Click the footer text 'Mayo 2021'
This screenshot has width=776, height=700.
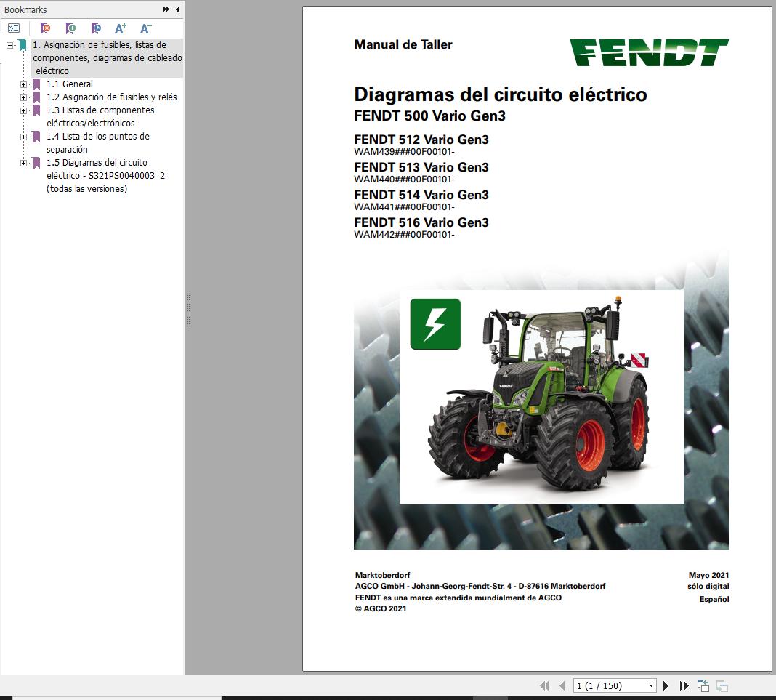click(708, 575)
